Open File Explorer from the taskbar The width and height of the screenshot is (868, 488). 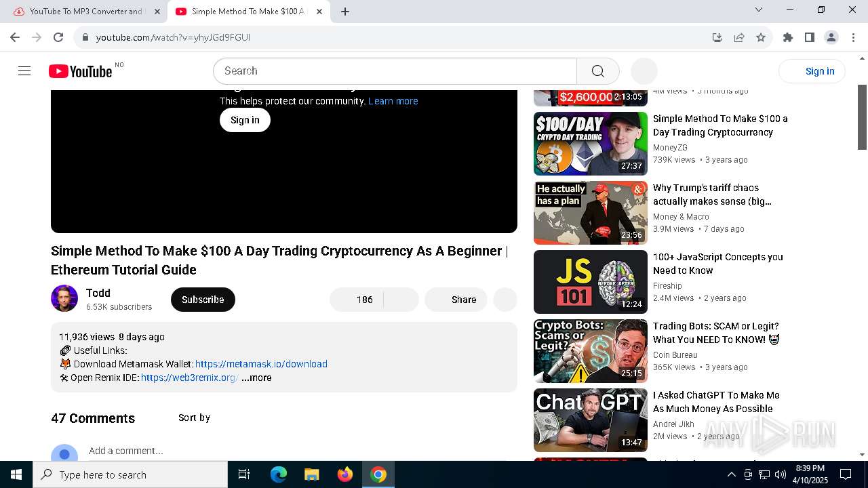(311, 474)
